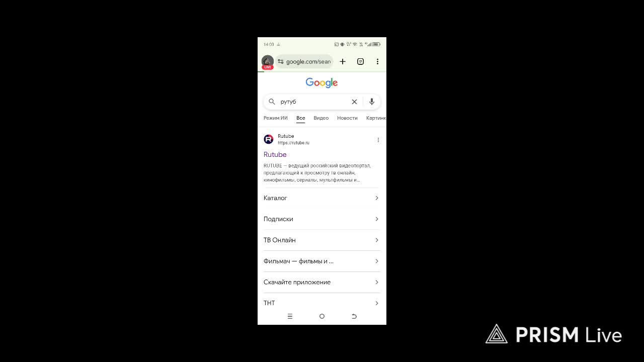Image resolution: width=644 pixels, height=362 pixels.
Task: Switch to the Новости search tab
Action: point(347,118)
